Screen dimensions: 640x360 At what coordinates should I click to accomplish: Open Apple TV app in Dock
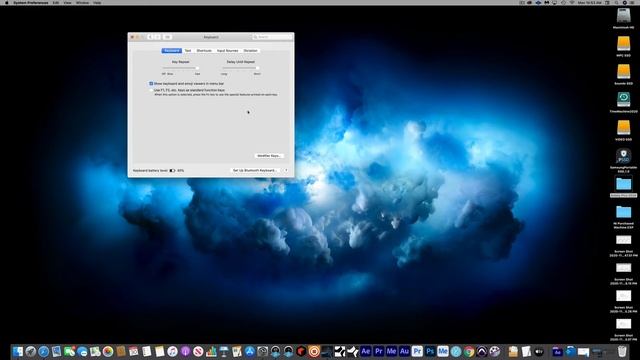click(539, 351)
